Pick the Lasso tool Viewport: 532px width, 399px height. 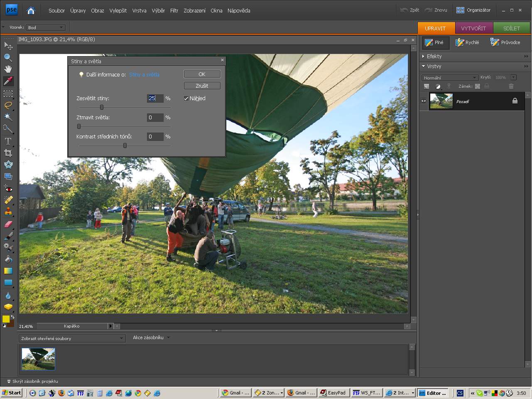point(8,105)
